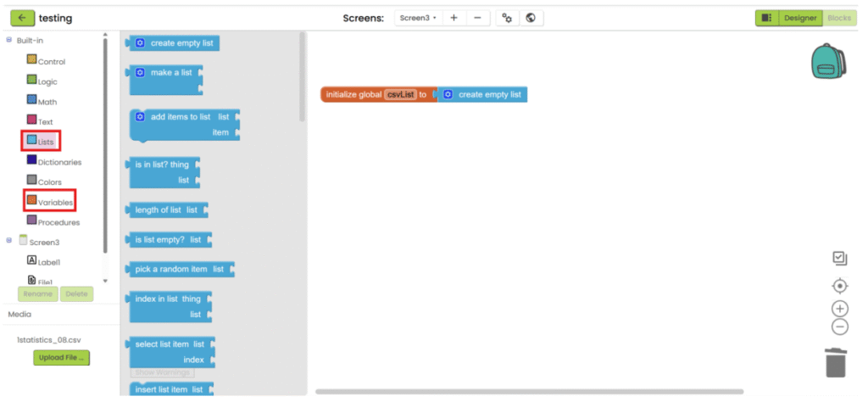
Task: Toggle the workspace checklist checkbox icon
Action: 839,258
